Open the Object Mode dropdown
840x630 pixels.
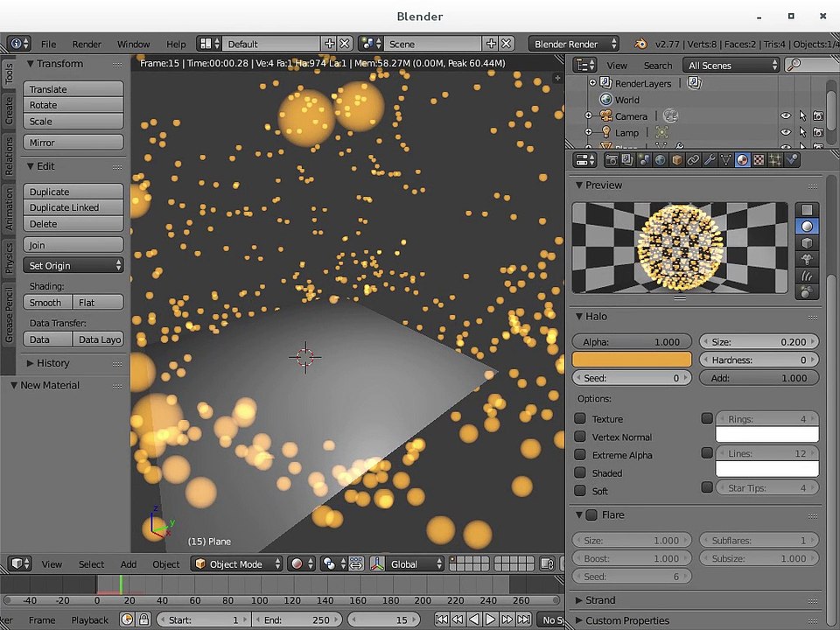click(236, 563)
